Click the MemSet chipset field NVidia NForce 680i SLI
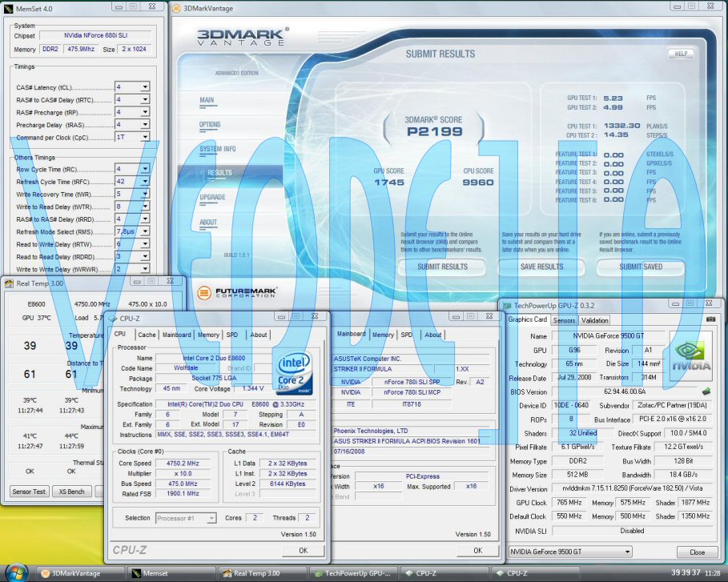 [x=95, y=35]
